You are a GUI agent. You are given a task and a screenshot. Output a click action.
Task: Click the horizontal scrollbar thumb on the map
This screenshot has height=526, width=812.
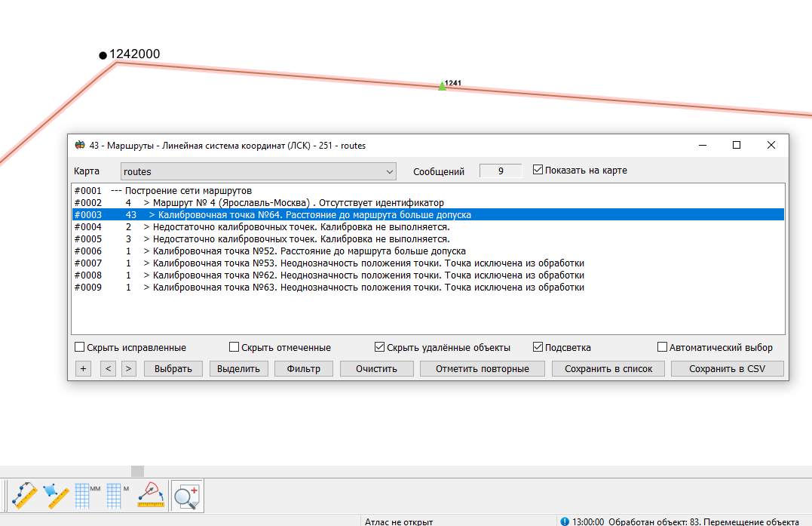point(137,471)
